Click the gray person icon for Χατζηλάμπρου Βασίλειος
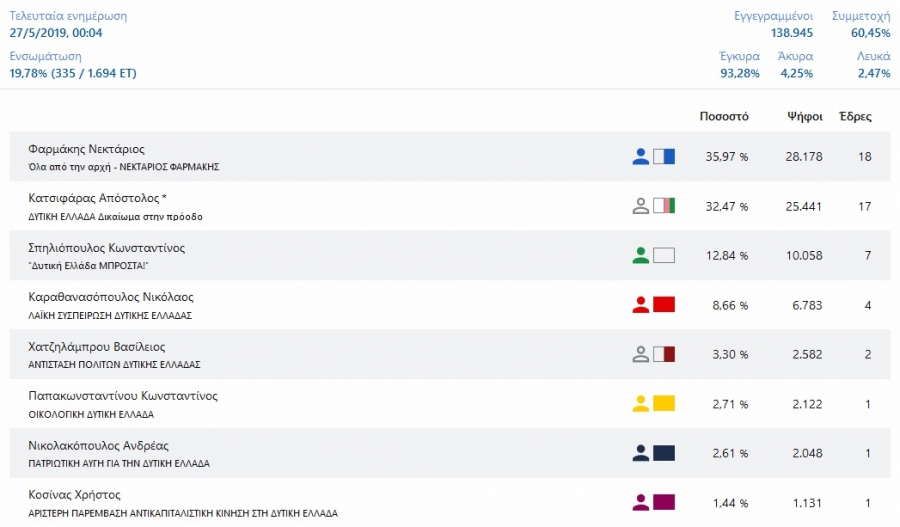The width and height of the screenshot is (900, 527). pos(641,354)
